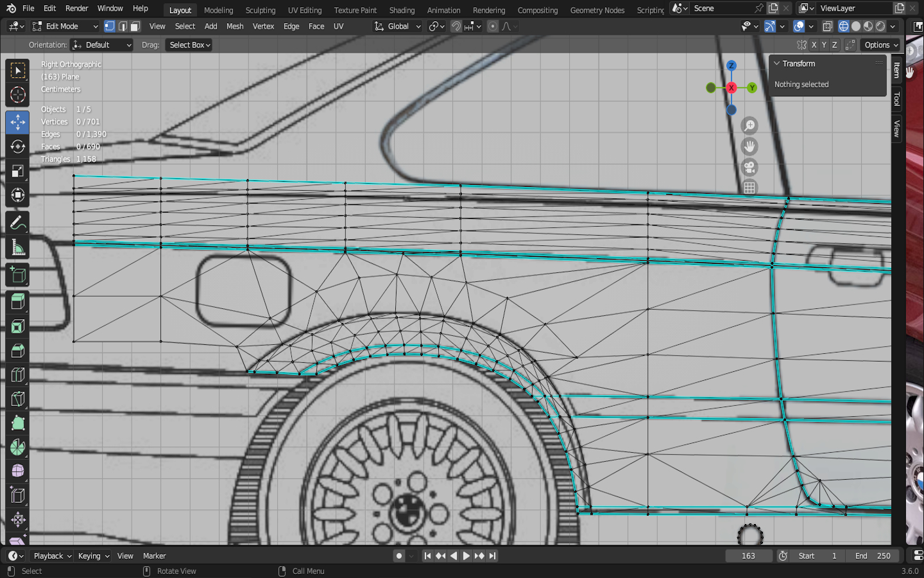This screenshot has width=924, height=578.
Task: Open the Blender logo menu
Action: (11, 8)
